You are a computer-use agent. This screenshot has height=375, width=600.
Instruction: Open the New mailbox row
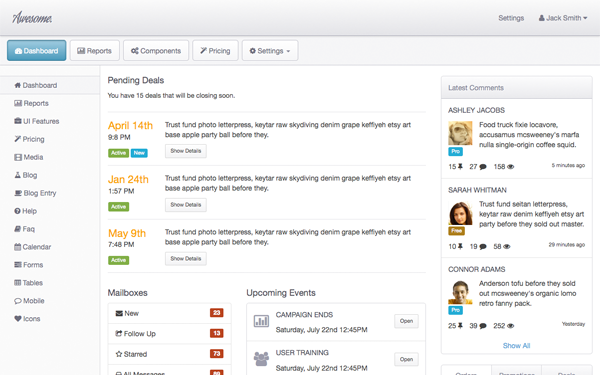(x=170, y=313)
